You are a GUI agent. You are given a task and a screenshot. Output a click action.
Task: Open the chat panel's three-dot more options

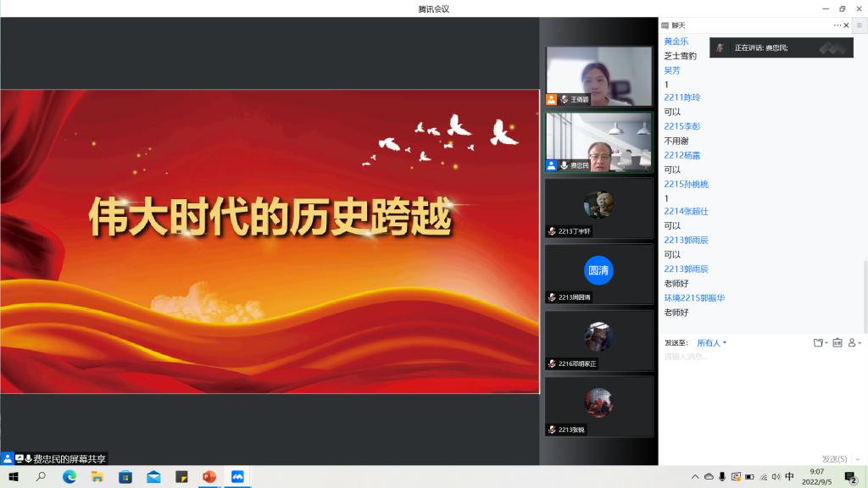(x=837, y=25)
